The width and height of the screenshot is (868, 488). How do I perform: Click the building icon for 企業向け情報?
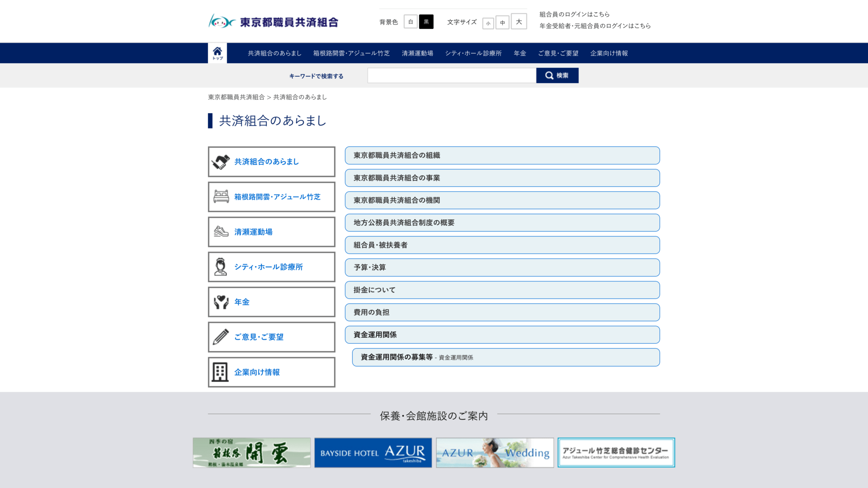click(220, 372)
